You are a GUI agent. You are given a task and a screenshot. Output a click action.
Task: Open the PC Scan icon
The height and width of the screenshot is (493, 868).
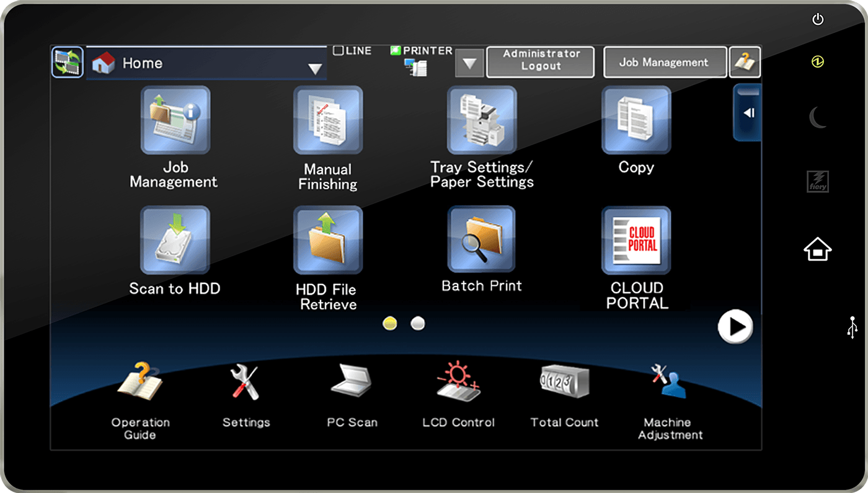352,380
